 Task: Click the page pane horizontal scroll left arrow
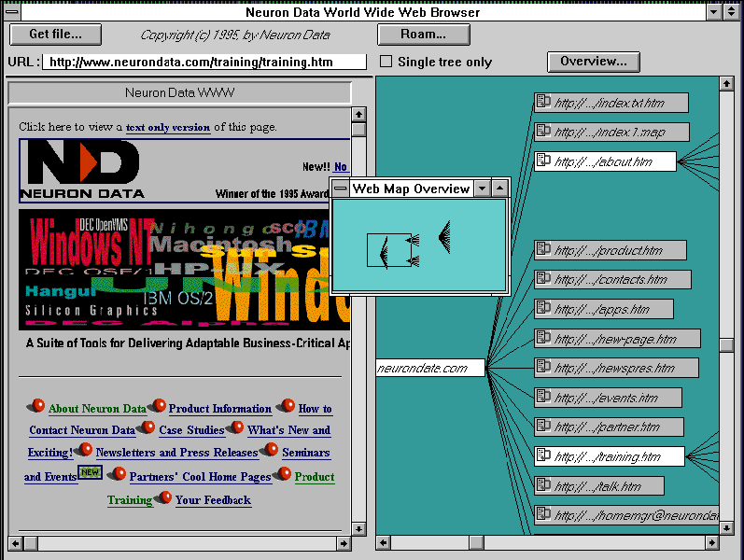tap(16, 543)
